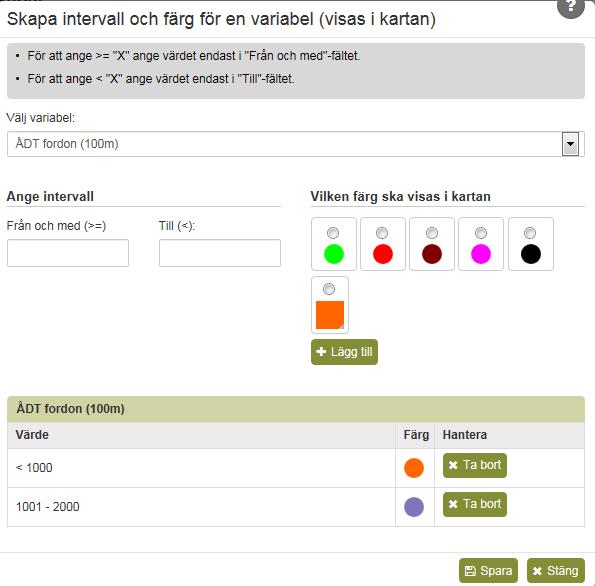Viewport: 595px width, 586px height.
Task: Open the orange custom color picker square
Action: click(x=330, y=315)
